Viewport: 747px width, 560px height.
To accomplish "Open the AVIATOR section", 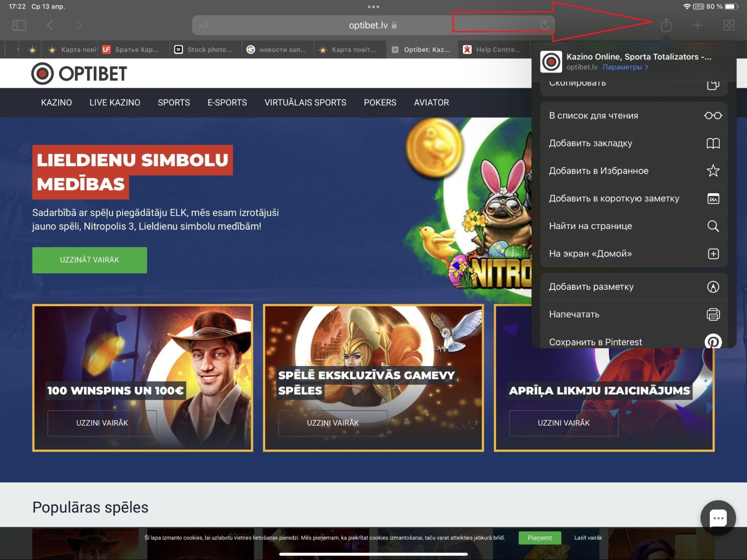I will (431, 103).
